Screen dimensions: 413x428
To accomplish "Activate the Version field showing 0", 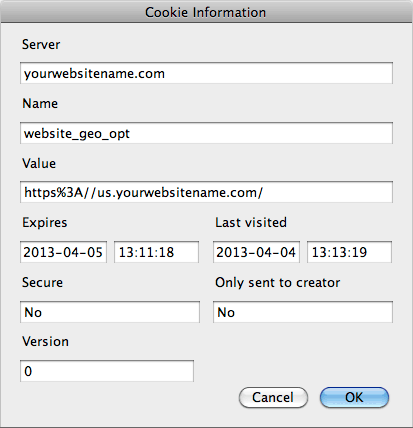I will point(107,371).
